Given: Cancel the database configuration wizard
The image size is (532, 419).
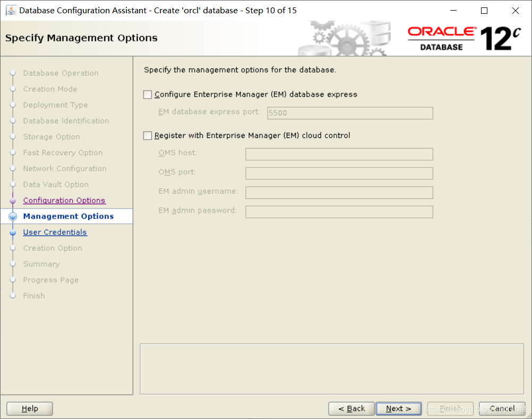Looking at the screenshot, I should tap(502, 408).
